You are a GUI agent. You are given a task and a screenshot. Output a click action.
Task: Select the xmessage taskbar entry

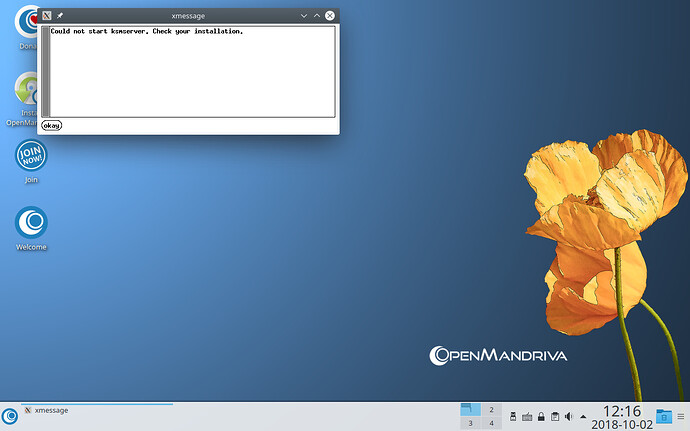(x=97, y=410)
